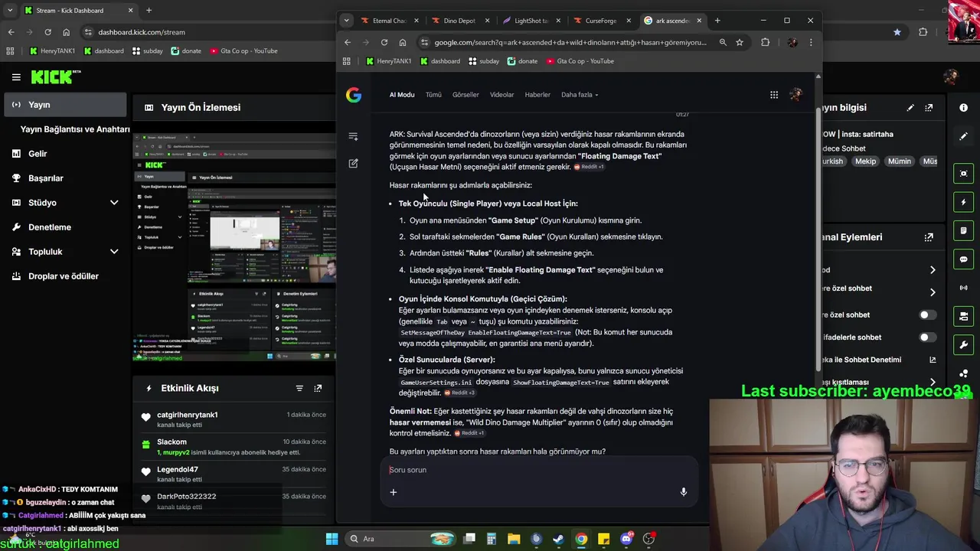Screen dimensions: 980x551
Task: Click the Mümin tag in stream info
Action: tap(900, 161)
